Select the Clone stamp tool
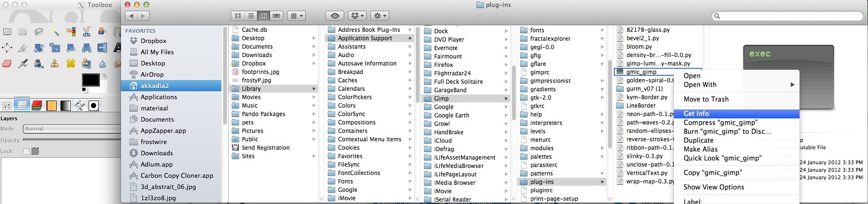The image size is (868, 204). tap(55, 64)
